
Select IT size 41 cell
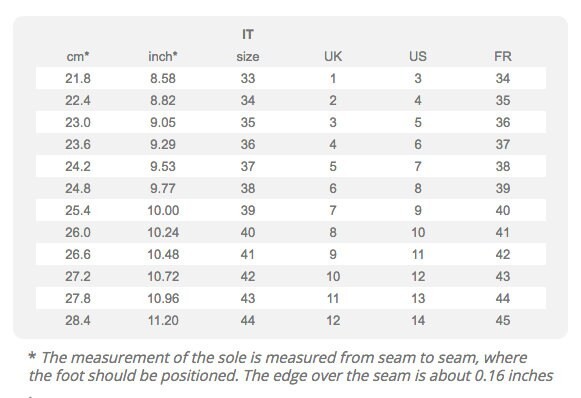pyautogui.click(x=248, y=255)
